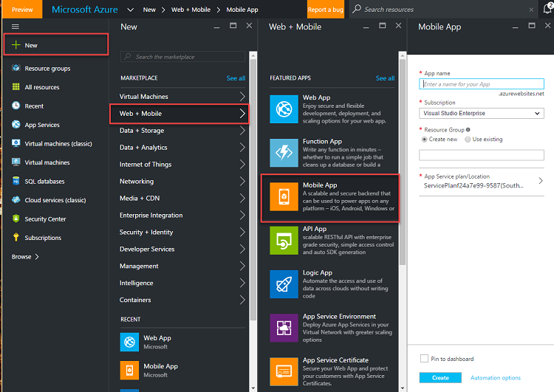The width and height of the screenshot is (554, 392).
Task: Select the Logic App rocket icon
Action: 284,284
